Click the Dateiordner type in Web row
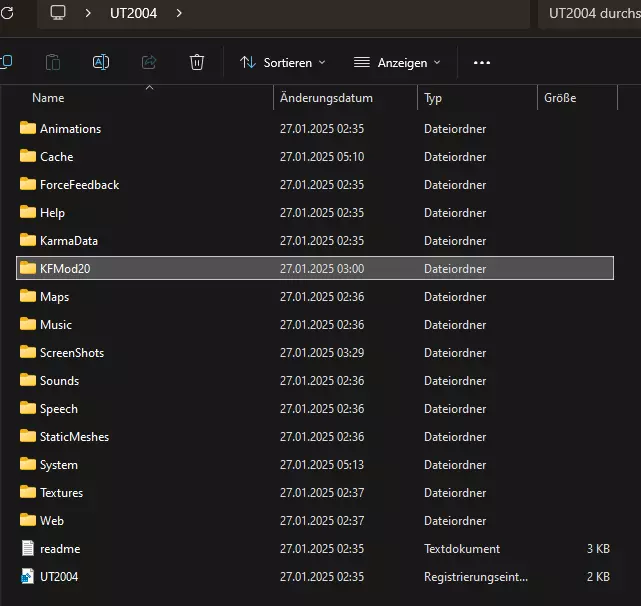Image resolution: width=641 pixels, height=606 pixels. point(455,521)
